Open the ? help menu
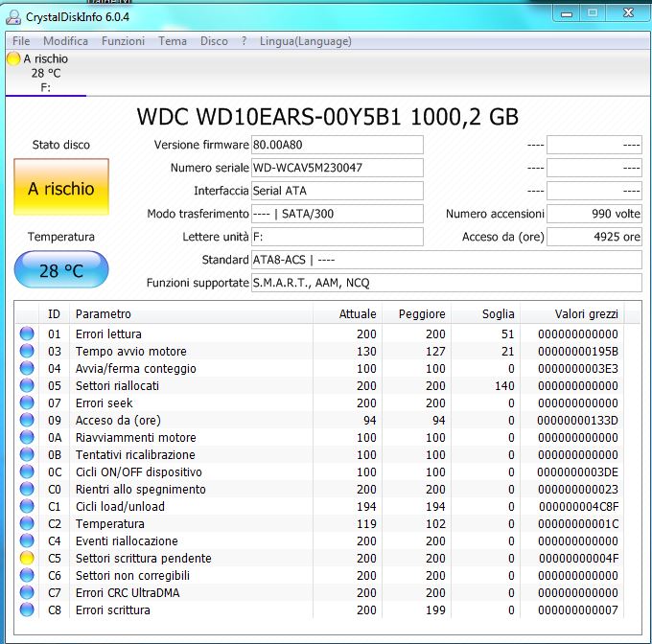652x644 pixels. coord(244,41)
